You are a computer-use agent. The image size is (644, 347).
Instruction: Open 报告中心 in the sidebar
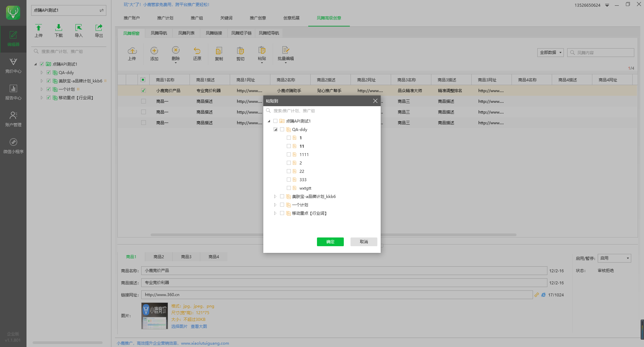point(13,92)
